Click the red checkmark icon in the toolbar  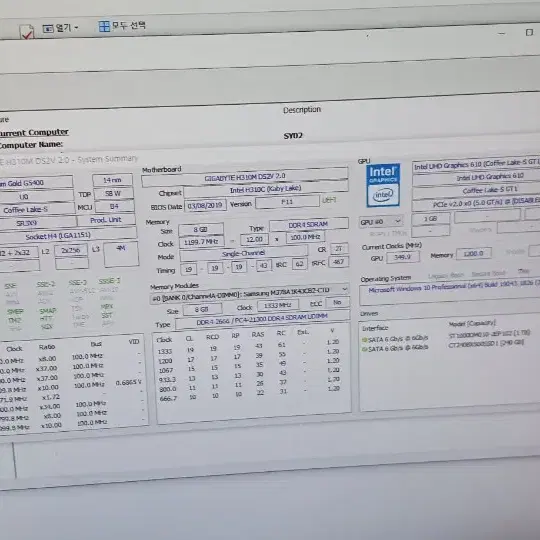click(x=27, y=32)
